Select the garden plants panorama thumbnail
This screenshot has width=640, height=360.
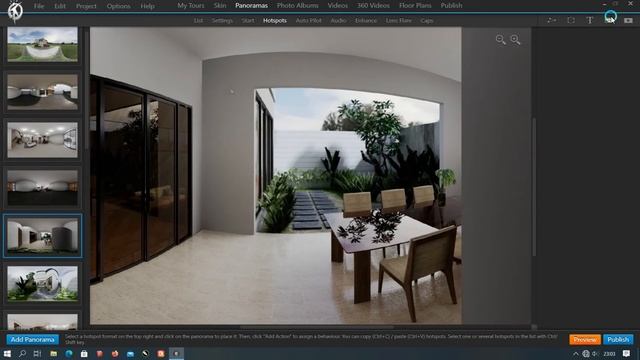click(x=42, y=284)
